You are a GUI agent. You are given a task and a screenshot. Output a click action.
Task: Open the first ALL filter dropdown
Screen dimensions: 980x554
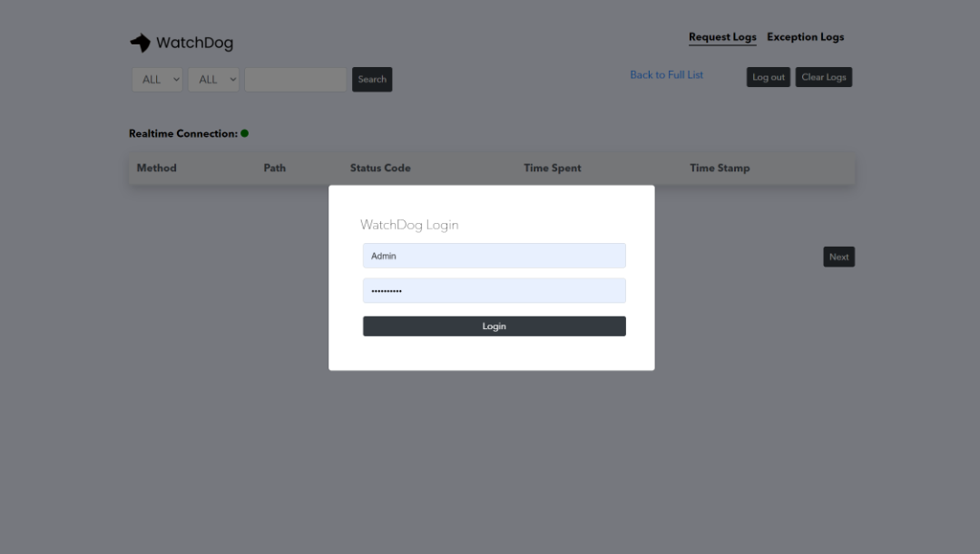[x=157, y=80]
